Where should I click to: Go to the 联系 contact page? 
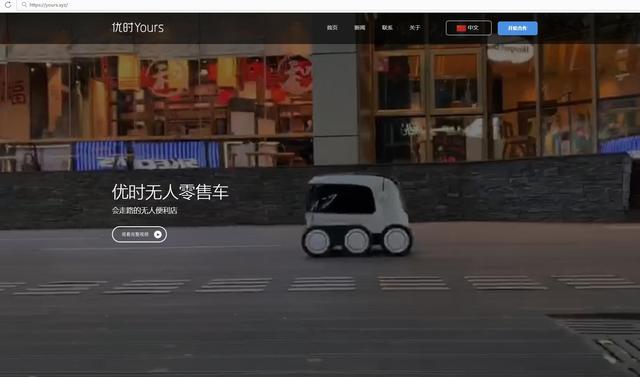pyautogui.click(x=387, y=28)
